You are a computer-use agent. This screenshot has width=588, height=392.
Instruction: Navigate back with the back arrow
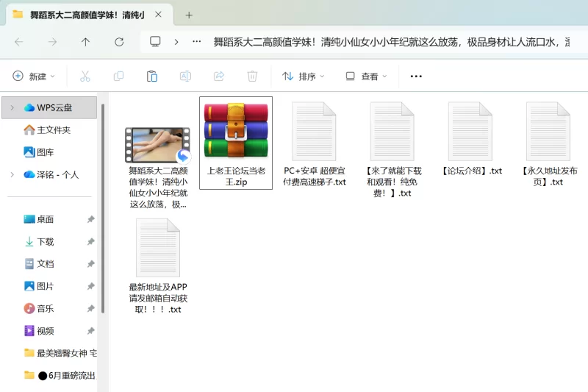click(x=18, y=42)
